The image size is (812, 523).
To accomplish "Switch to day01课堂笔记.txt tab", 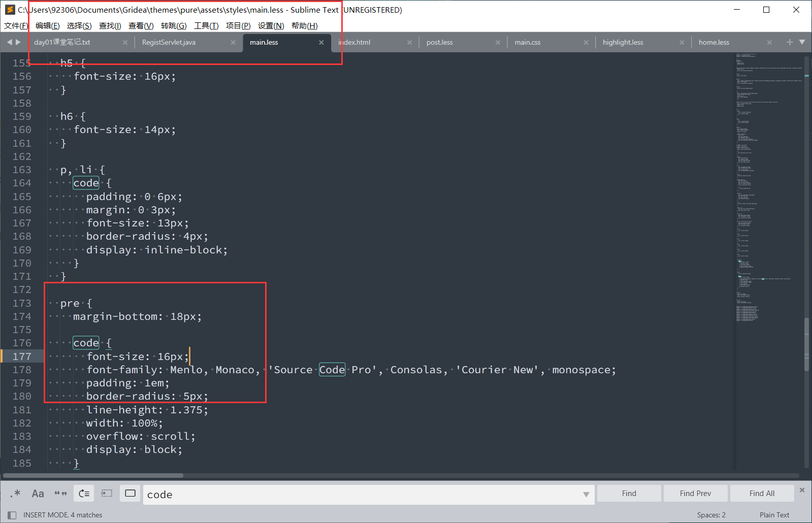I will click(x=62, y=42).
